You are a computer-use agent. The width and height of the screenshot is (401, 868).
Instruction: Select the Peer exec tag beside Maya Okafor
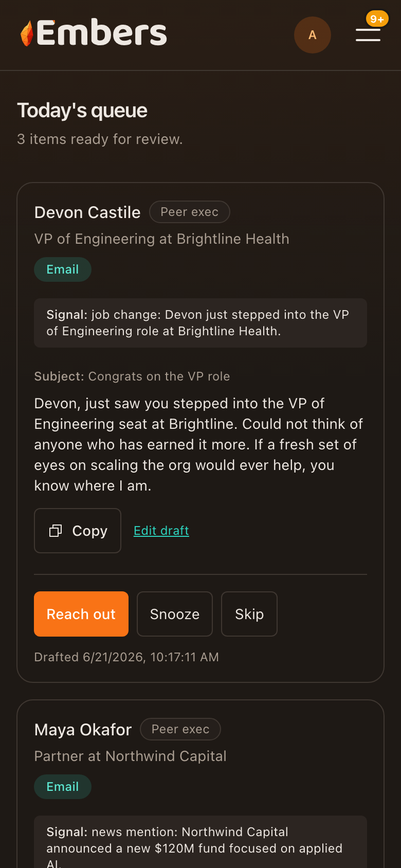pyautogui.click(x=180, y=729)
